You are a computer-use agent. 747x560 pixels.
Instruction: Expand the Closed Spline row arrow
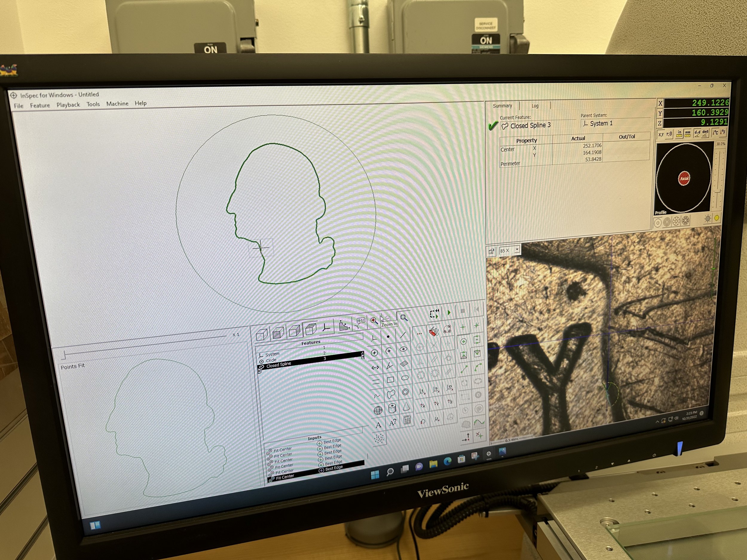click(x=259, y=371)
